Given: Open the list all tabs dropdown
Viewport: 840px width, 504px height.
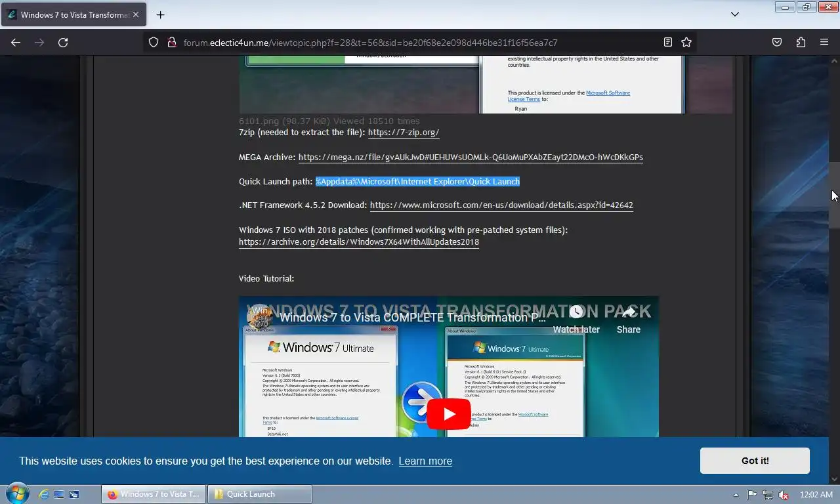Looking at the screenshot, I should point(735,14).
